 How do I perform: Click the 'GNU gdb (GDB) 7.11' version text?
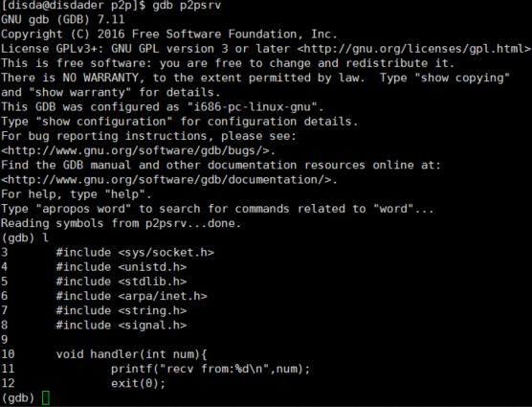click(63, 20)
